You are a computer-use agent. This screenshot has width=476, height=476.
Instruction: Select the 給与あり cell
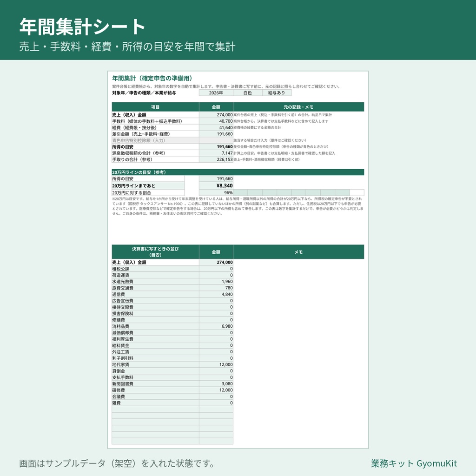(x=277, y=93)
